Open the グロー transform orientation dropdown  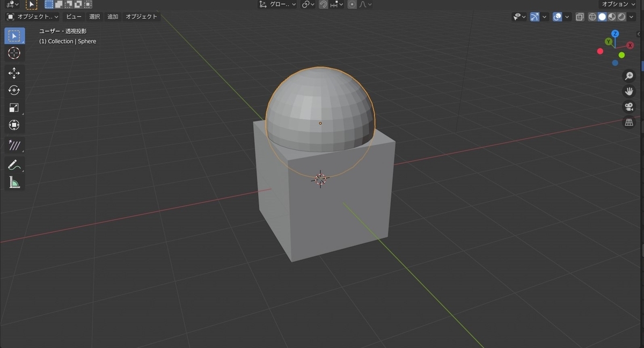coord(277,4)
